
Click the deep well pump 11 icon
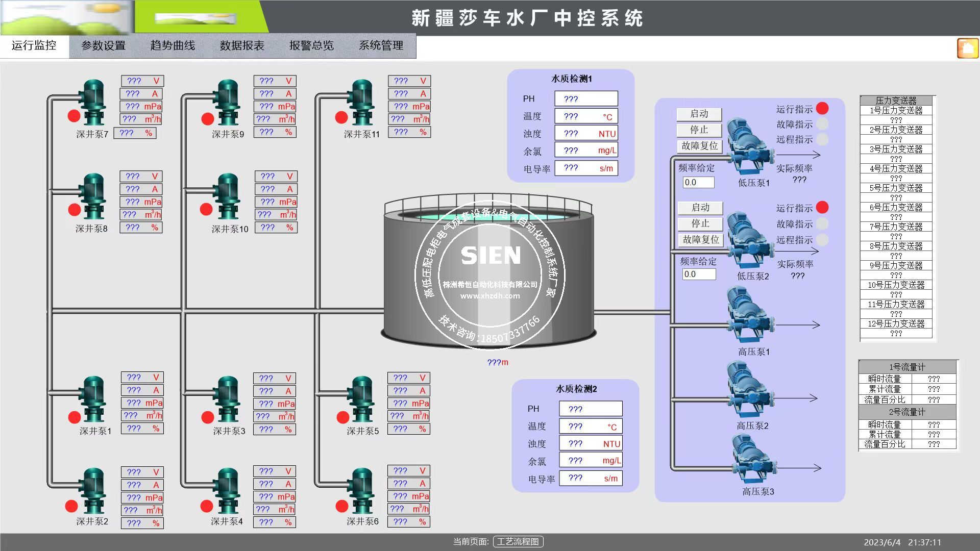click(x=362, y=102)
